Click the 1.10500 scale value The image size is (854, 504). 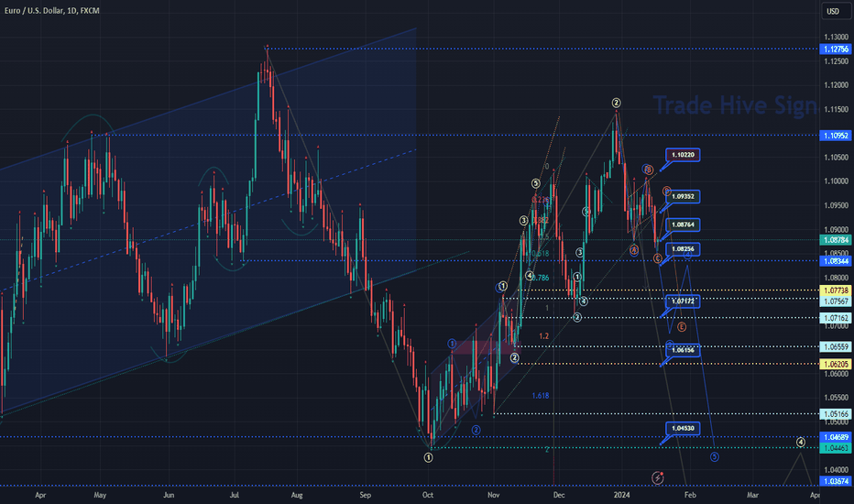tap(836, 158)
